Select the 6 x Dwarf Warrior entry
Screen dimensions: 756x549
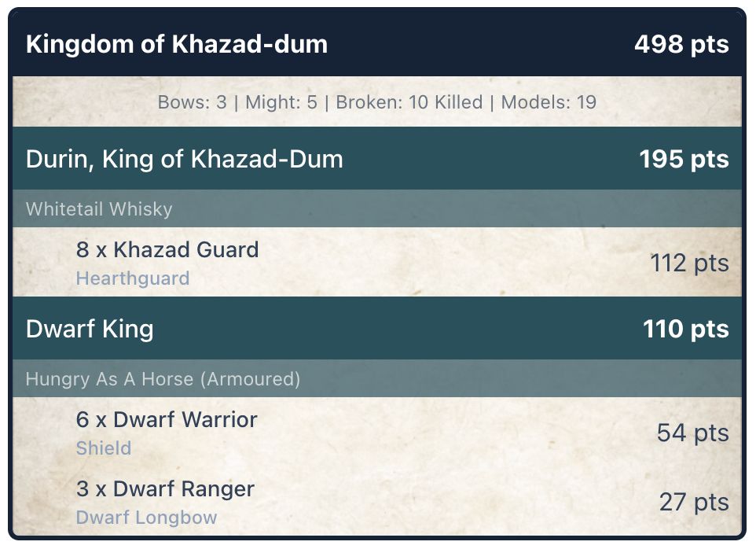click(166, 420)
